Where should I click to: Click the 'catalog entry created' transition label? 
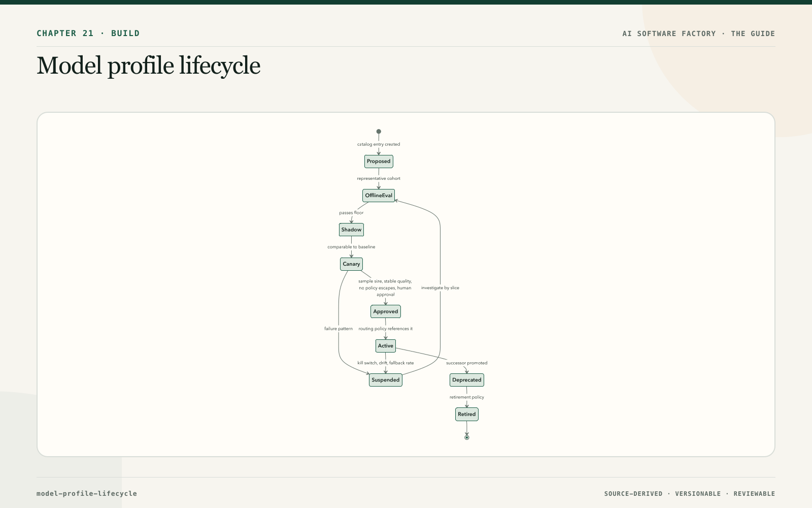[x=379, y=144]
